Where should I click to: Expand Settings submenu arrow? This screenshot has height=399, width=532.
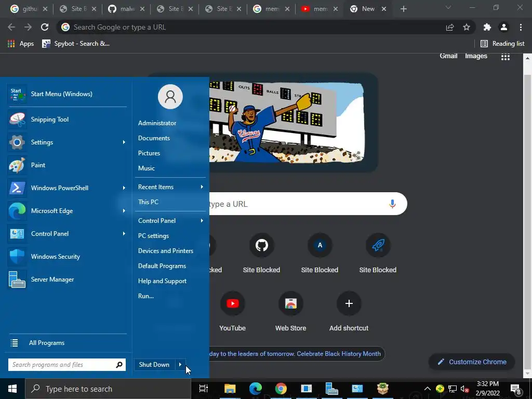[124, 142]
